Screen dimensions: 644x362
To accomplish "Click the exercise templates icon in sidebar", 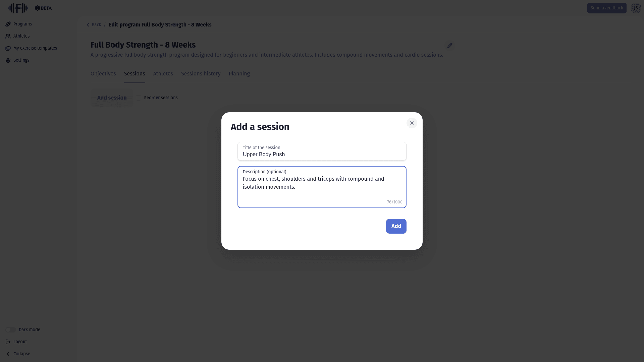I will point(8,48).
